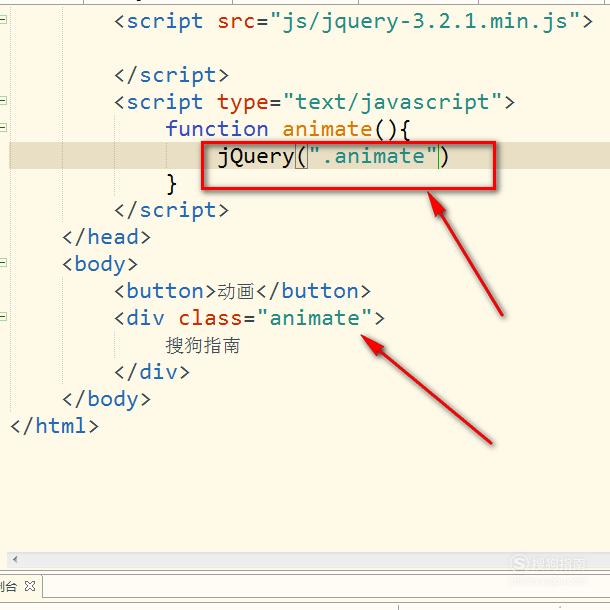The height and width of the screenshot is (610, 610).
Task: Click the </body> closing tag
Action: [106, 399]
